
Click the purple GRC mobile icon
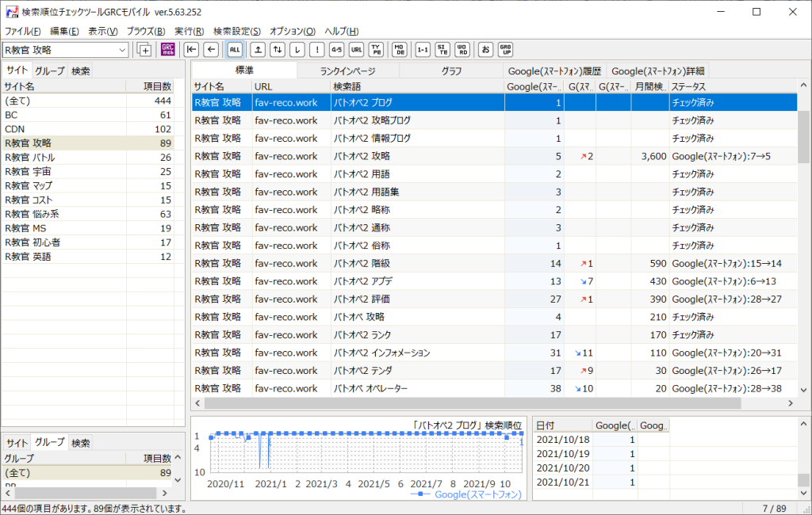(x=167, y=50)
